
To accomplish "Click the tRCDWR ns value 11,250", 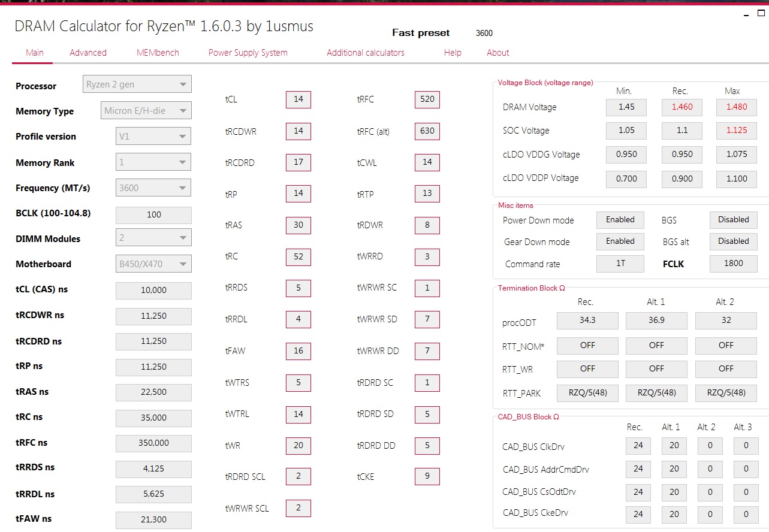I will click(153, 316).
